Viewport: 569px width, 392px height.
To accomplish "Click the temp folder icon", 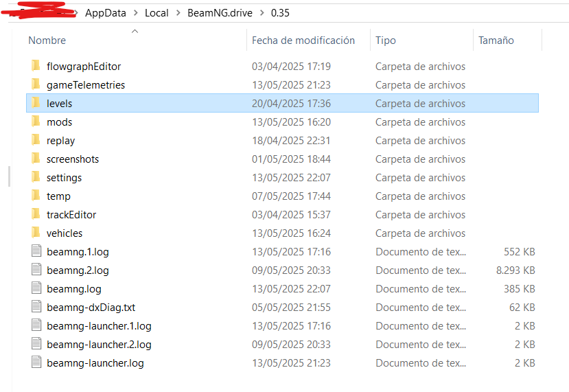I will 36,196.
